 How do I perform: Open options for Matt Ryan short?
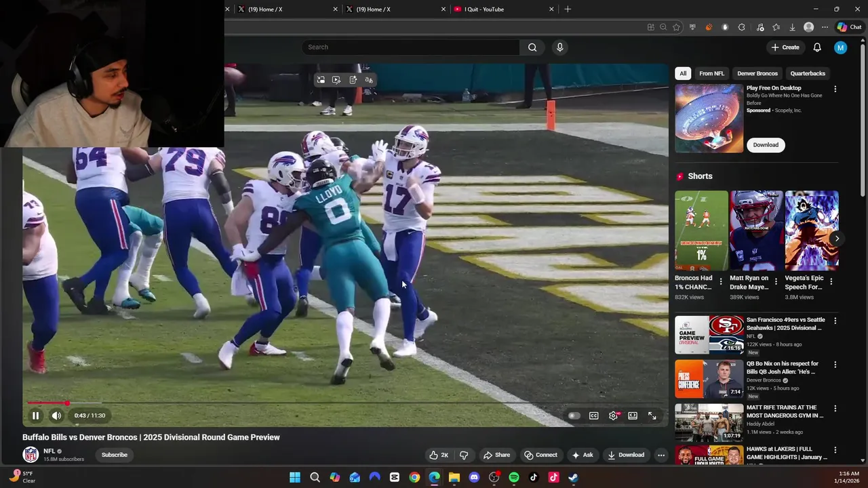tap(776, 281)
